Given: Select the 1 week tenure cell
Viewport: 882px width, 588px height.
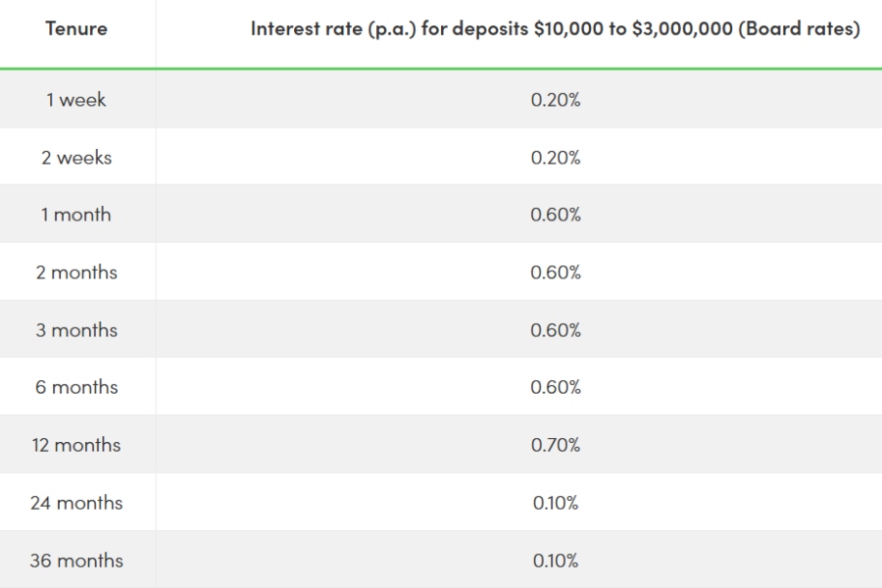Looking at the screenshot, I should coord(76,100).
